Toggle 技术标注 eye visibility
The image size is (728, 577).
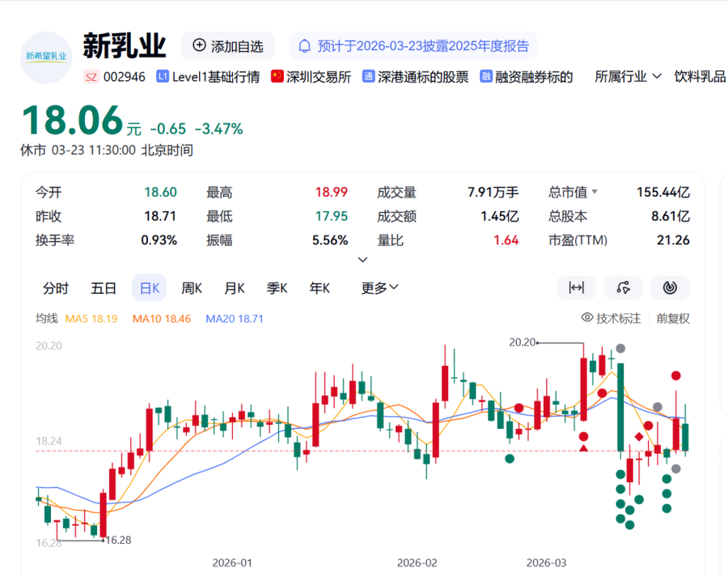point(587,318)
